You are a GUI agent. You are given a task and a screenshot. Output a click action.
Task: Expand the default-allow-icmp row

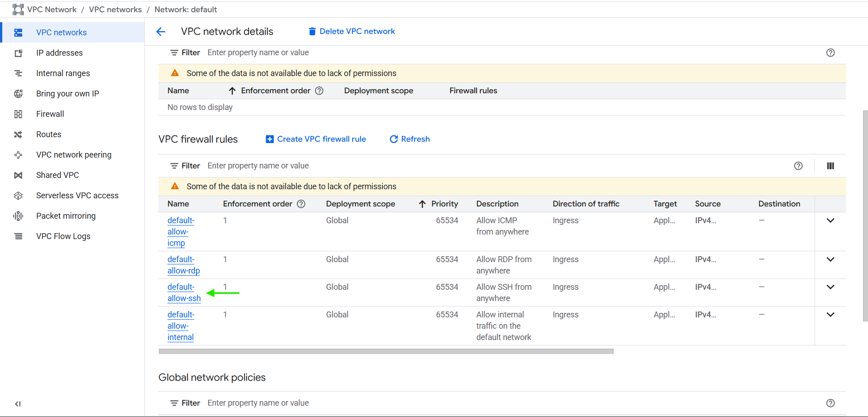click(x=830, y=221)
